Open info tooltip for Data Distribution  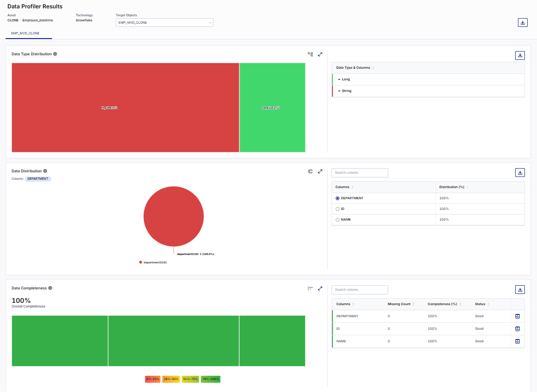(x=45, y=171)
